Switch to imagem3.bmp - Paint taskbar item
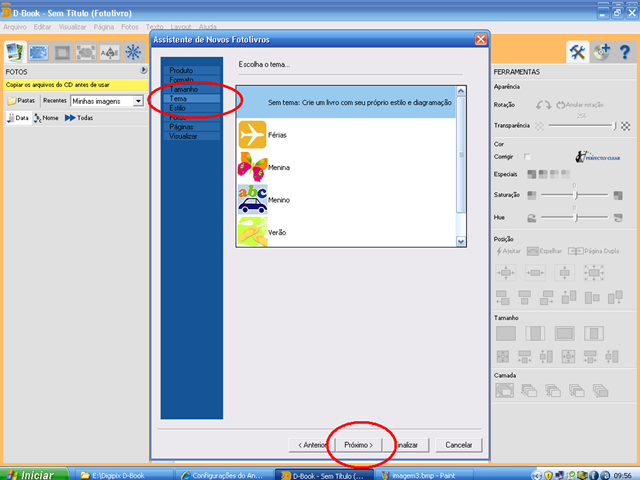 (424, 475)
